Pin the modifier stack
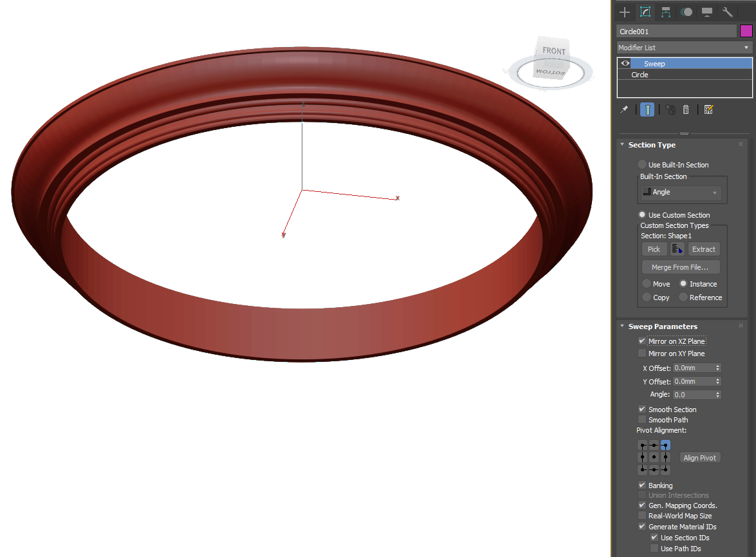The width and height of the screenshot is (756, 557). click(x=624, y=109)
